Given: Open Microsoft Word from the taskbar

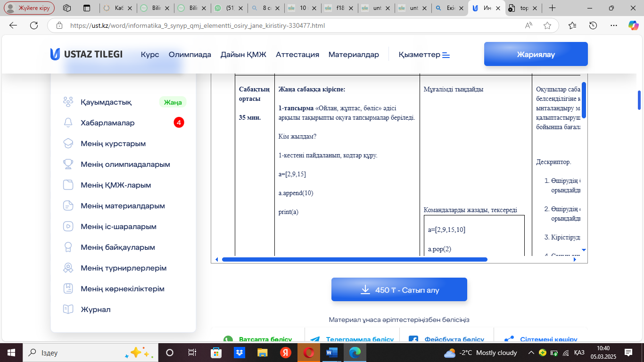Looking at the screenshot, I should pyautogui.click(x=332, y=353).
